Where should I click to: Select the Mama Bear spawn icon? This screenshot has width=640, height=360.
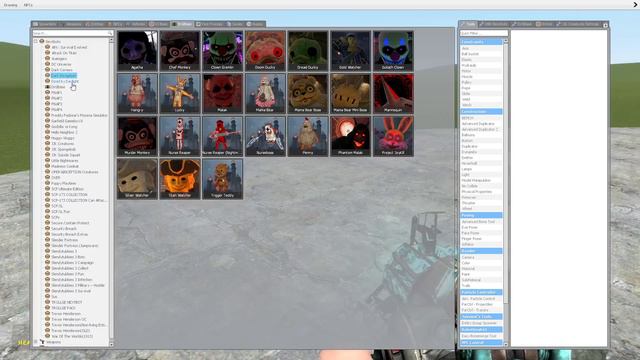coord(265,93)
